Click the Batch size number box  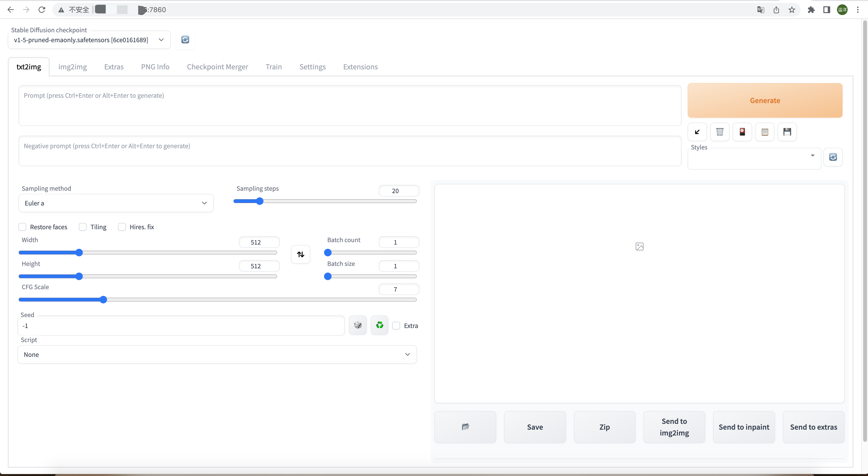(x=399, y=266)
